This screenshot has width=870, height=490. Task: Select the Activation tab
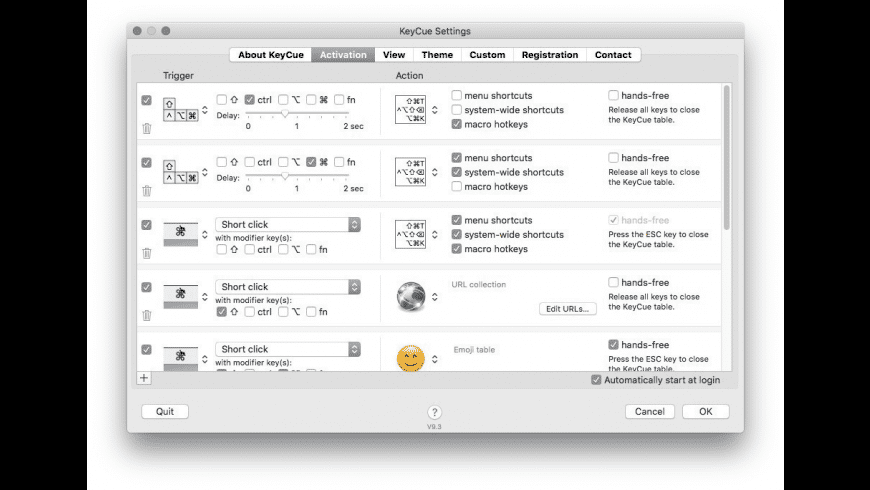click(x=343, y=54)
